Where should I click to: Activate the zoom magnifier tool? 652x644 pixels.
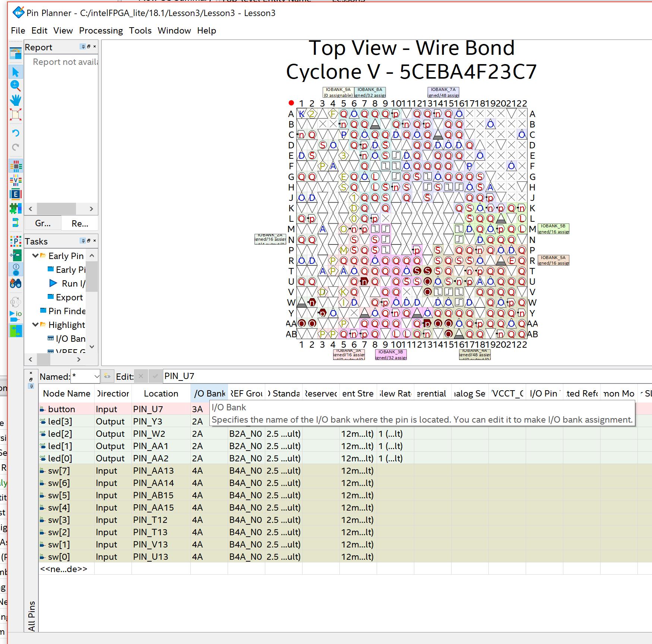15,86
